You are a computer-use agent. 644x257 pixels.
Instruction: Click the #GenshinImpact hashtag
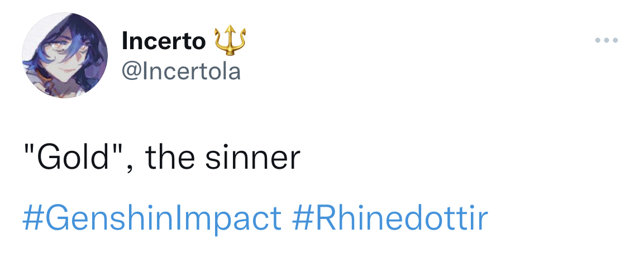click(x=152, y=219)
